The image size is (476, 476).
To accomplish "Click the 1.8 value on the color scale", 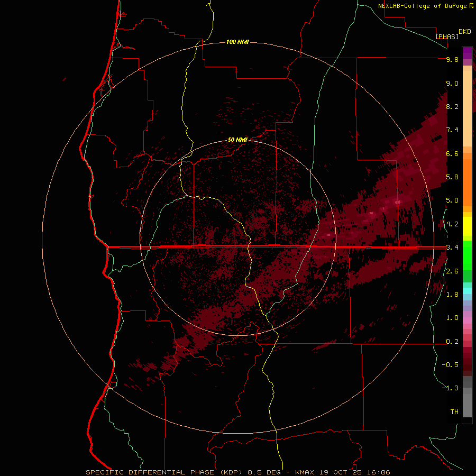I will pos(452,295).
